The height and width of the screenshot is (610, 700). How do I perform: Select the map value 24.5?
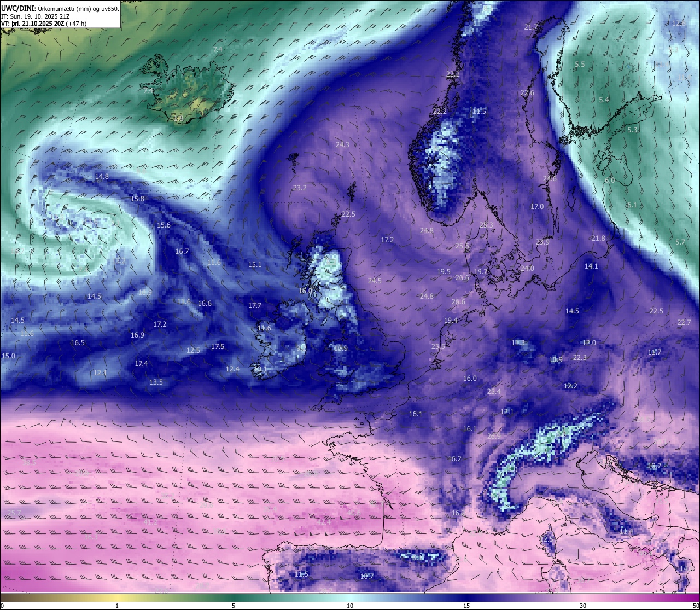click(x=375, y=281)
